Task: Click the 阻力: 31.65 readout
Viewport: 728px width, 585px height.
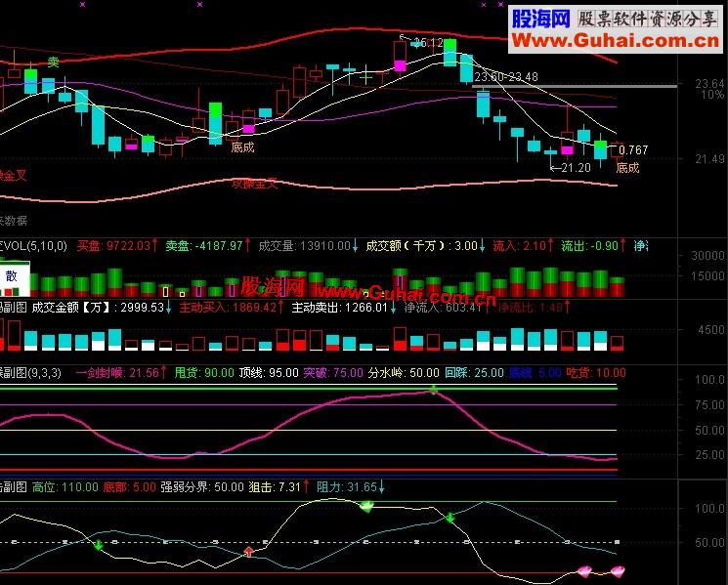Action: coord(351,487)
